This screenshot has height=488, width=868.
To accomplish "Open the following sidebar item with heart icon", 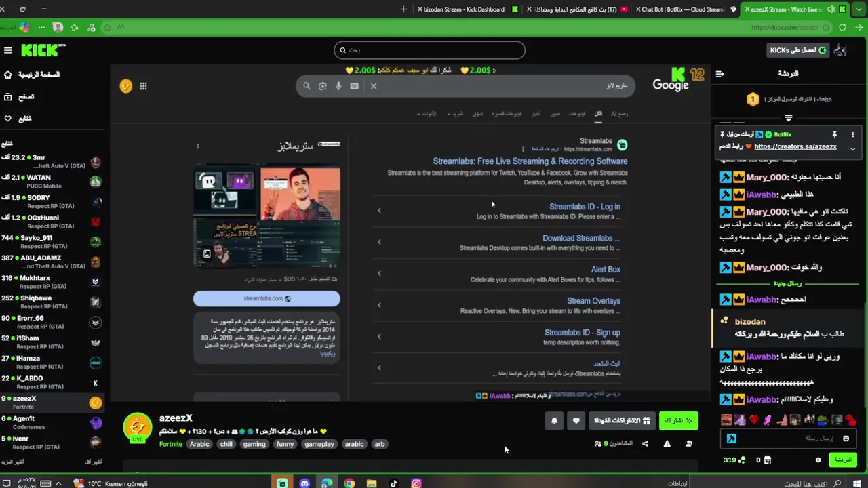I will (x=18, y=119).
